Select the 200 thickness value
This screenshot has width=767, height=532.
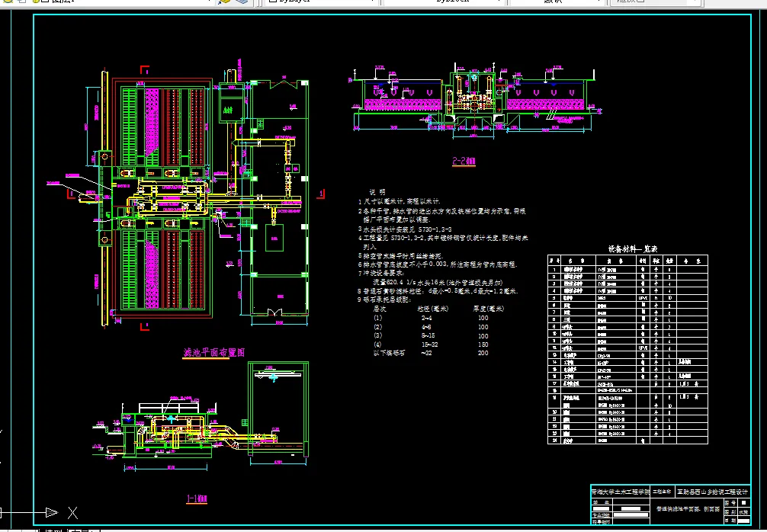click(483, 353)
